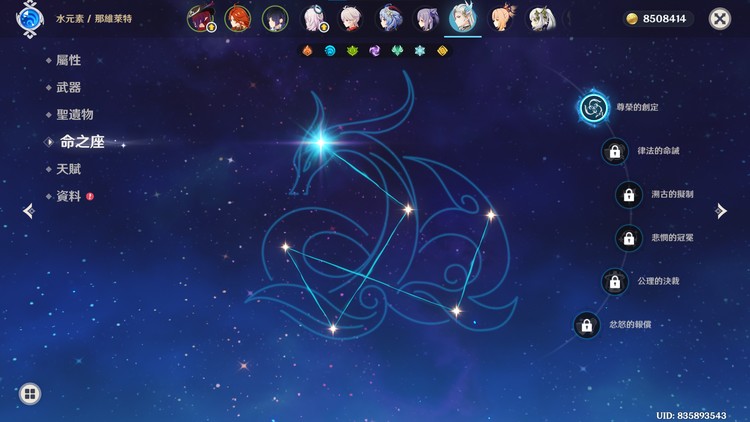Switch to the 天賦 talents tab

[x=69, y=169]
